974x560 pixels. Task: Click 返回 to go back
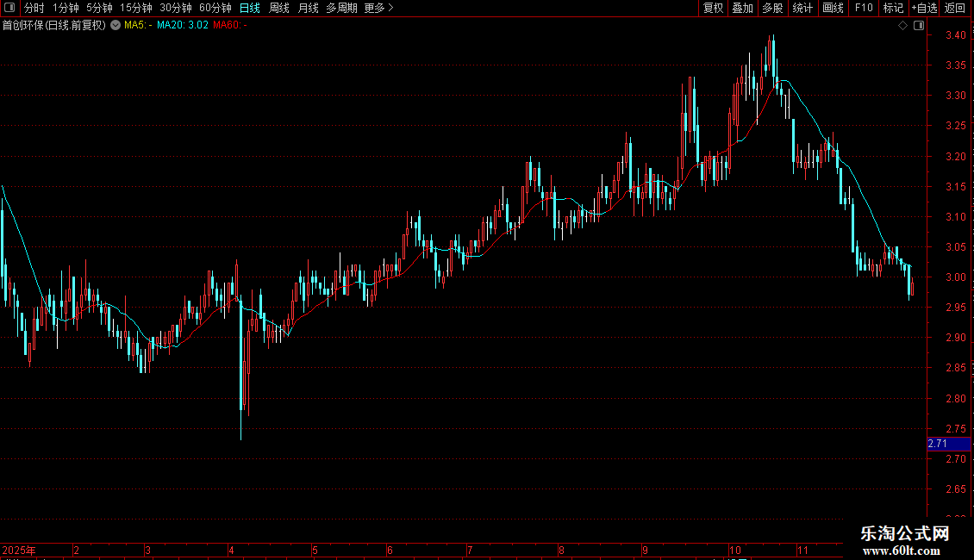[955, 8]
